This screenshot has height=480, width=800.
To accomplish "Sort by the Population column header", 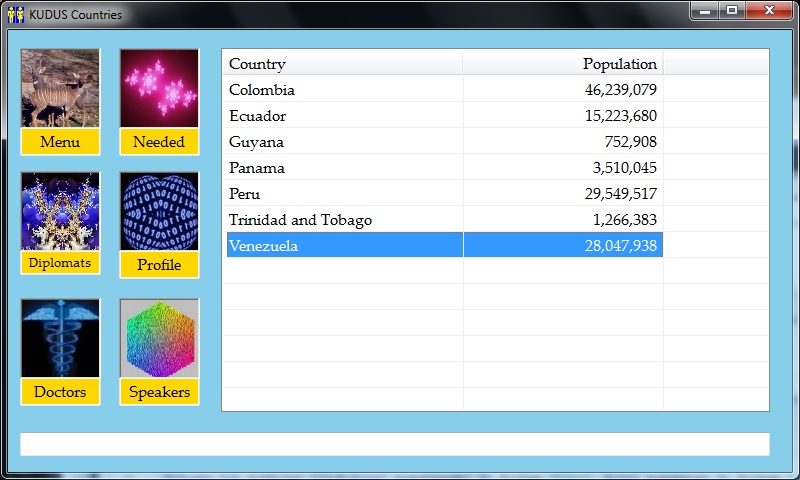I will (563, 63).
